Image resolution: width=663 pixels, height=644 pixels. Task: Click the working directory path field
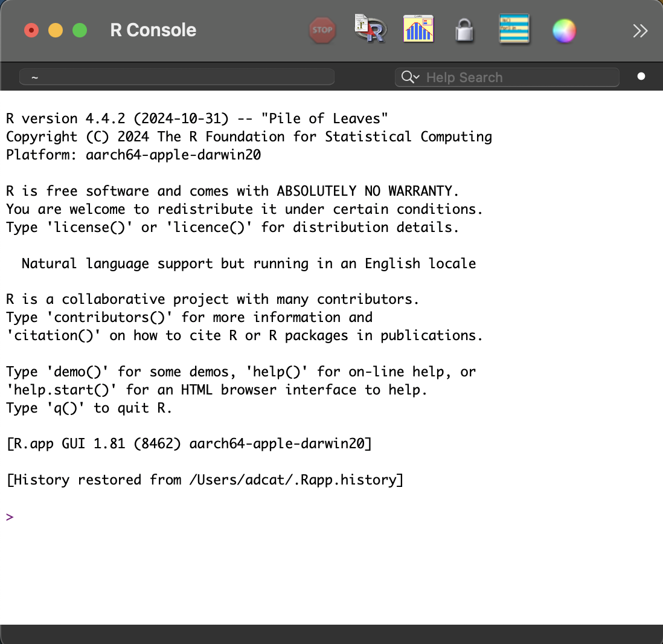pyautogui.click(x=176, y=77)
